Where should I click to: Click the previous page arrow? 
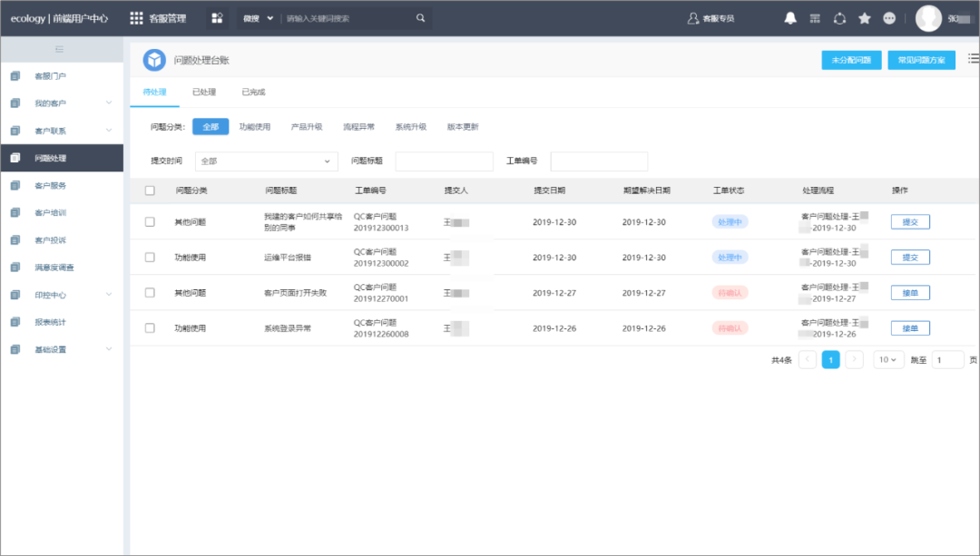[808, 360]
